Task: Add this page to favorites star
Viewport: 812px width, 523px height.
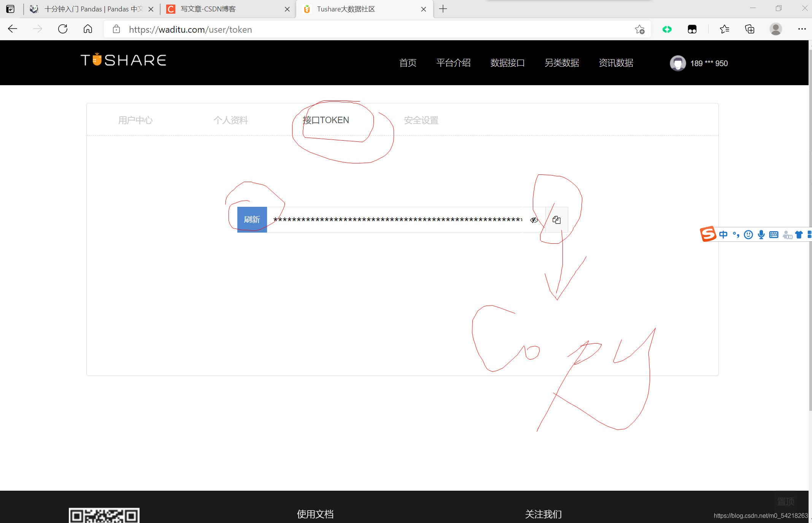Action: point(640,29)
